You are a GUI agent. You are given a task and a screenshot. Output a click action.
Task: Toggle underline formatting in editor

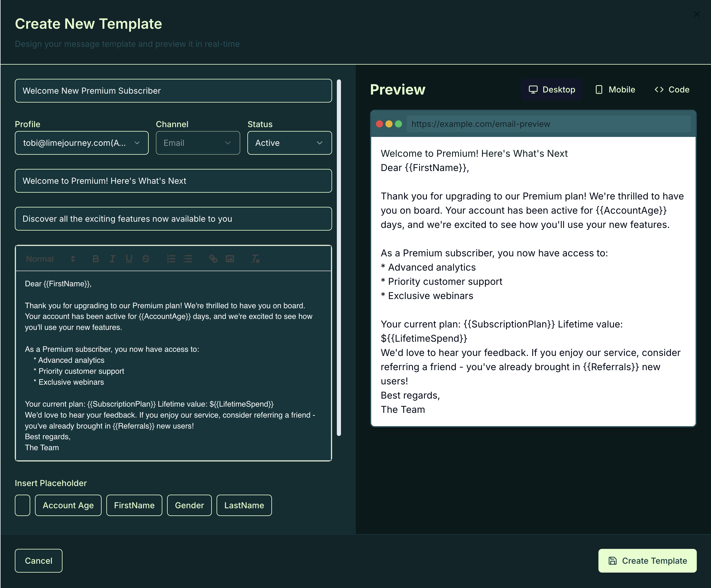129,259
